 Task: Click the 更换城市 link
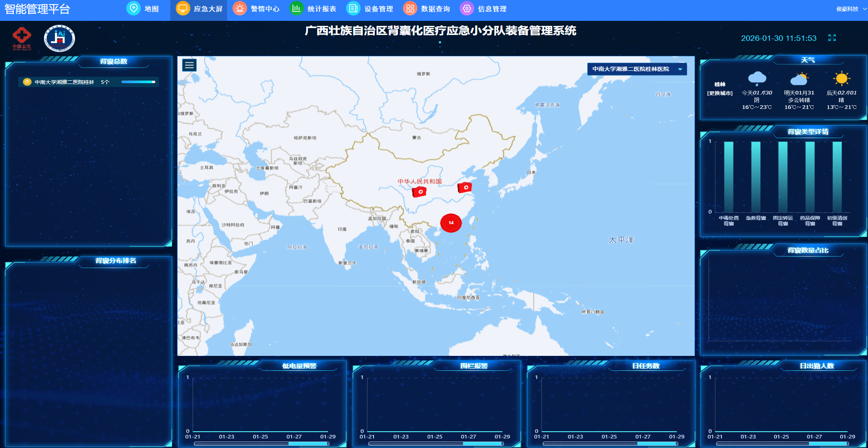(720, 93)
